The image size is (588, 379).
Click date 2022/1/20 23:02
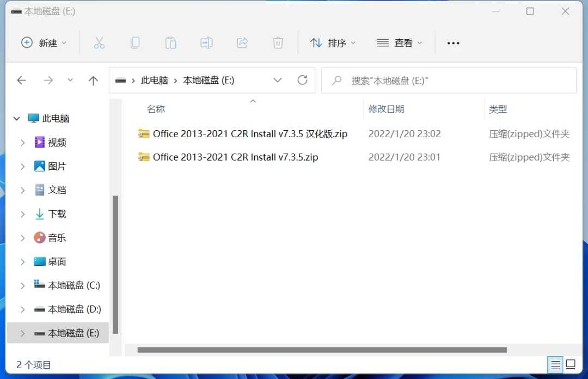tap(405, 134)
